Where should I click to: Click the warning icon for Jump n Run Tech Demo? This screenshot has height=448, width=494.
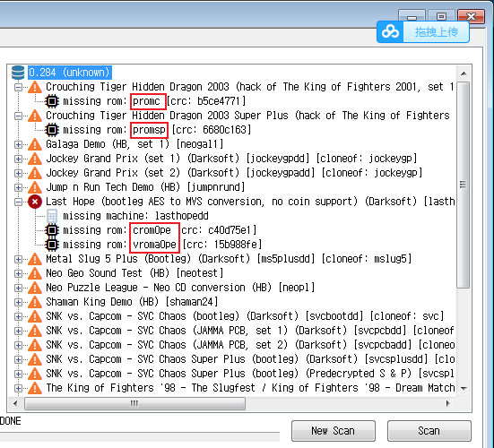coord(35,187)
